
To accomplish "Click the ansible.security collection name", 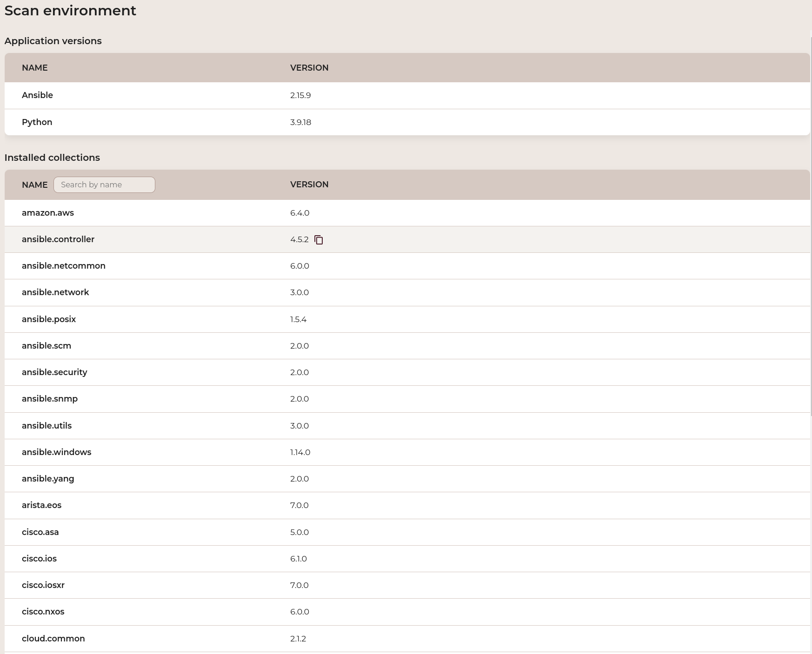I will coord(54,372).
